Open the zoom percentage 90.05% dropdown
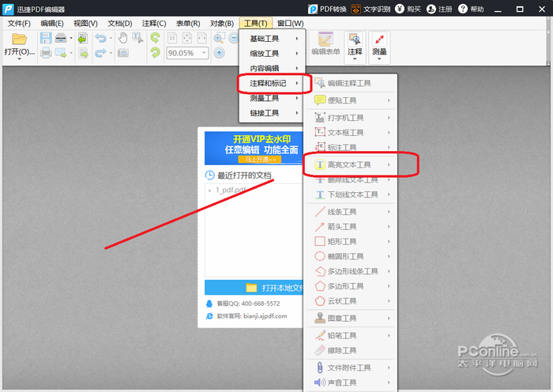 (204, 53)
